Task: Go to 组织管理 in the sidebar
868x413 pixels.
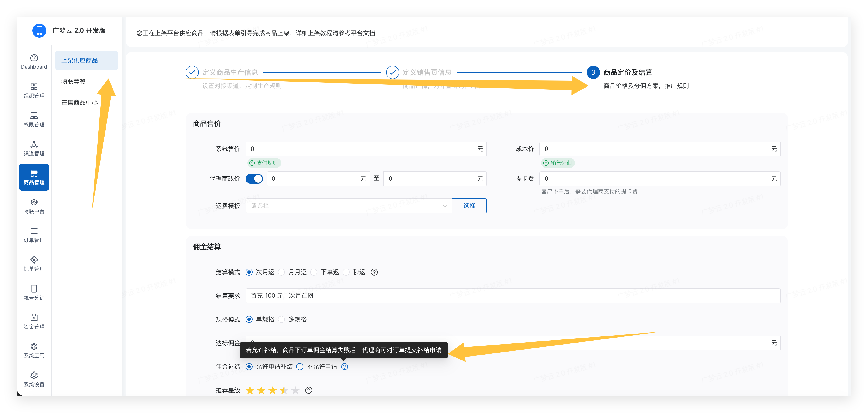Action: coord(34,91)
